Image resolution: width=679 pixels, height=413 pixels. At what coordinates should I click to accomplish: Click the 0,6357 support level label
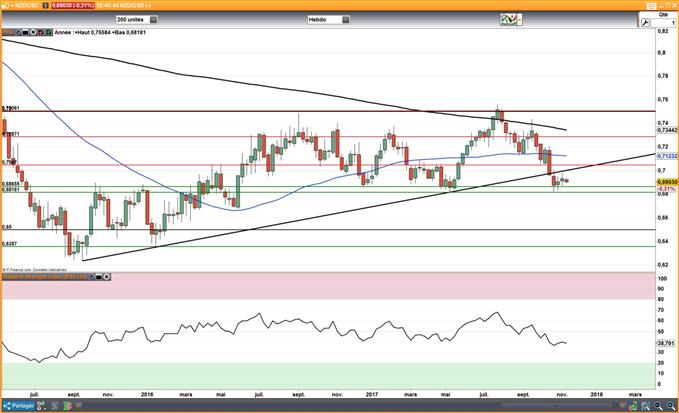(10, 244)
